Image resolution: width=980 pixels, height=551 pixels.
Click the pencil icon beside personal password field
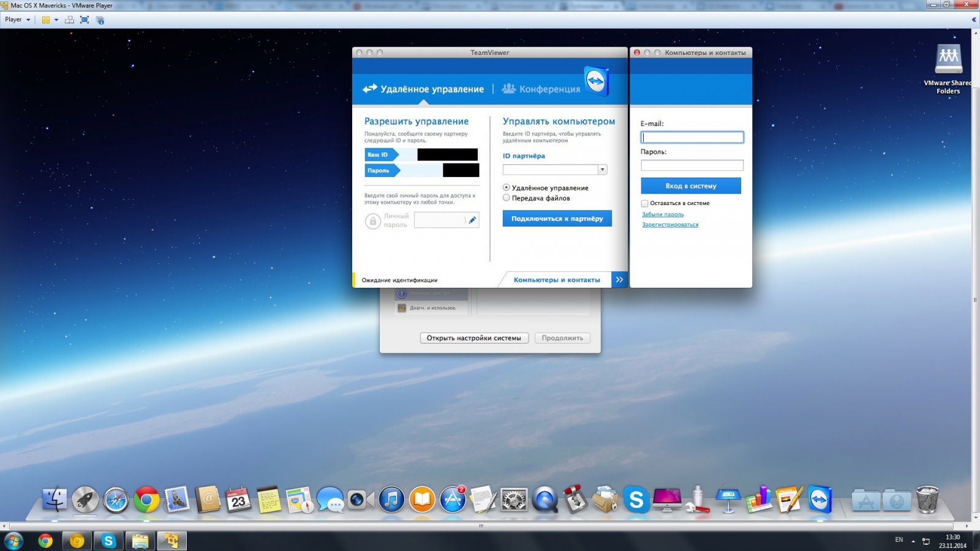click(472, 220)
